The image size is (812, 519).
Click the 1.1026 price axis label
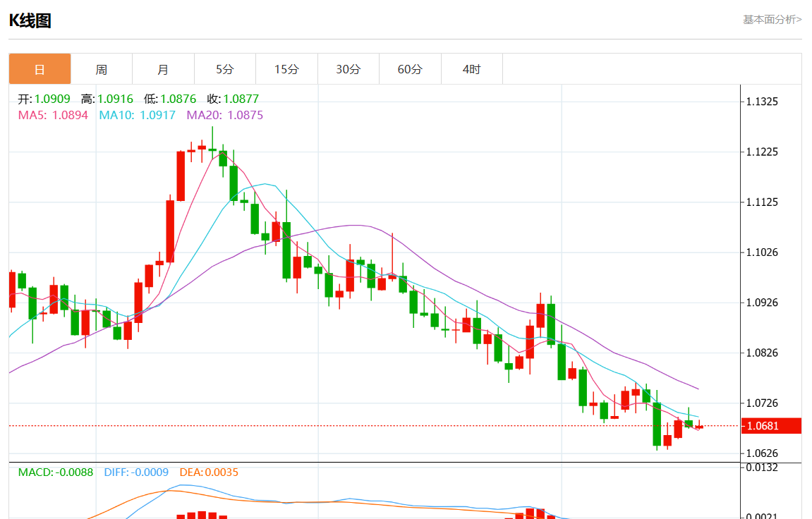(762, 252)
